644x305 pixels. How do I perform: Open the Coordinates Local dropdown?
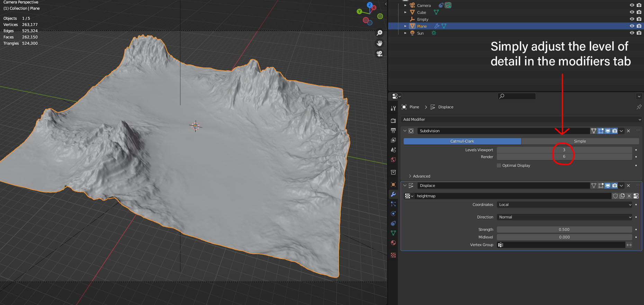[564, 205]
